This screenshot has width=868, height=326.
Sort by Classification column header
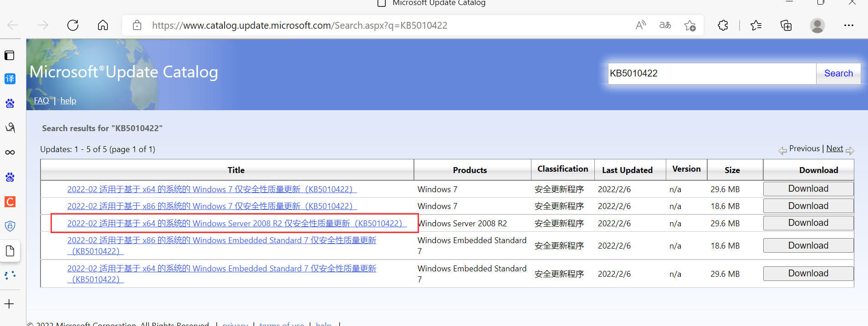pos(562,169)
